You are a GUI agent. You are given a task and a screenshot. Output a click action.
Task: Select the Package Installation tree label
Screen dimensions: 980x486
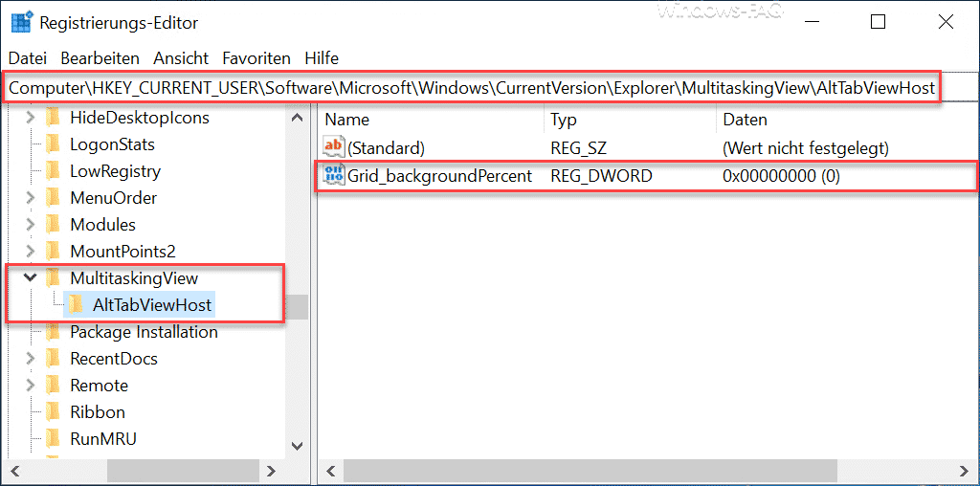(144, 332)
